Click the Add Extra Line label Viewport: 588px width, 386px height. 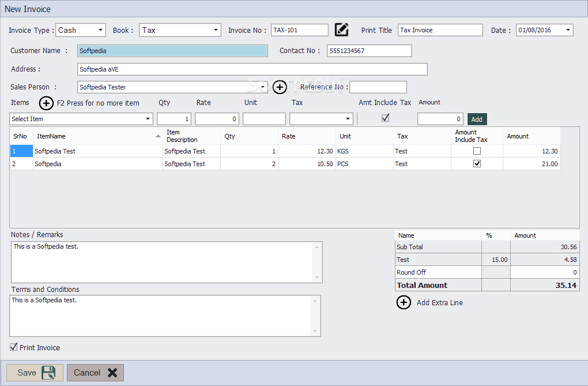click(x=439, y=303)
